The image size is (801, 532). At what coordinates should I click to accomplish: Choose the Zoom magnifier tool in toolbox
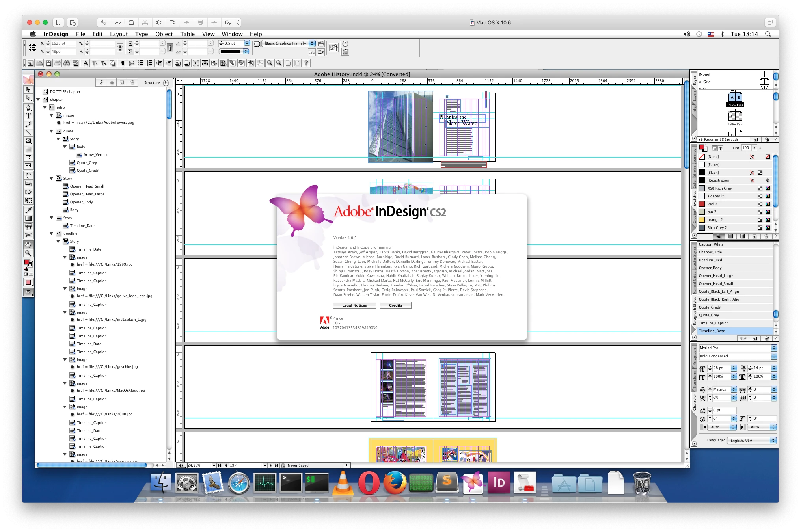(x=28, y=253)
